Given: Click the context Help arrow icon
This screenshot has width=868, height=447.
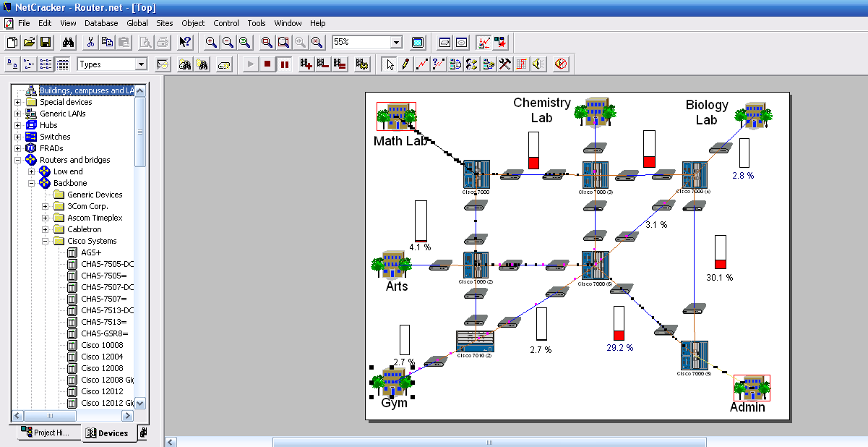Looking at the screenshot, I should point(185,43).
